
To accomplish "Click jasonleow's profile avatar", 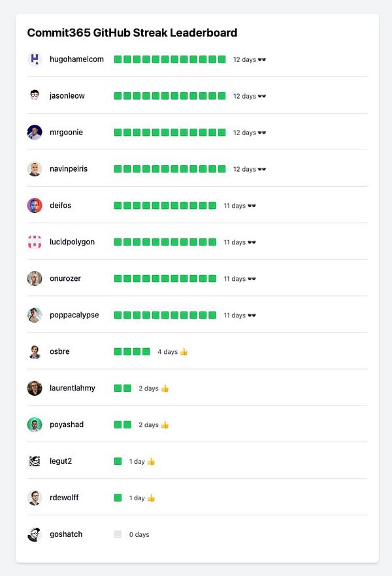I will tap(35, 95).
